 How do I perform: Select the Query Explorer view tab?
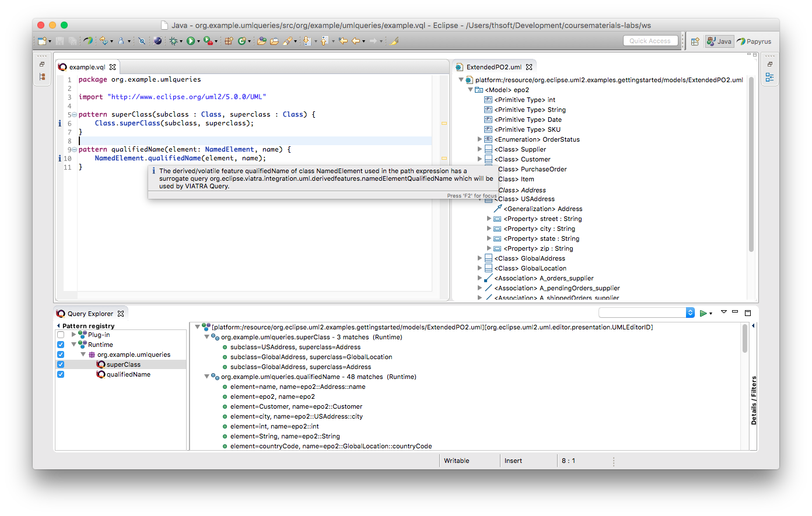click(90, 314)
